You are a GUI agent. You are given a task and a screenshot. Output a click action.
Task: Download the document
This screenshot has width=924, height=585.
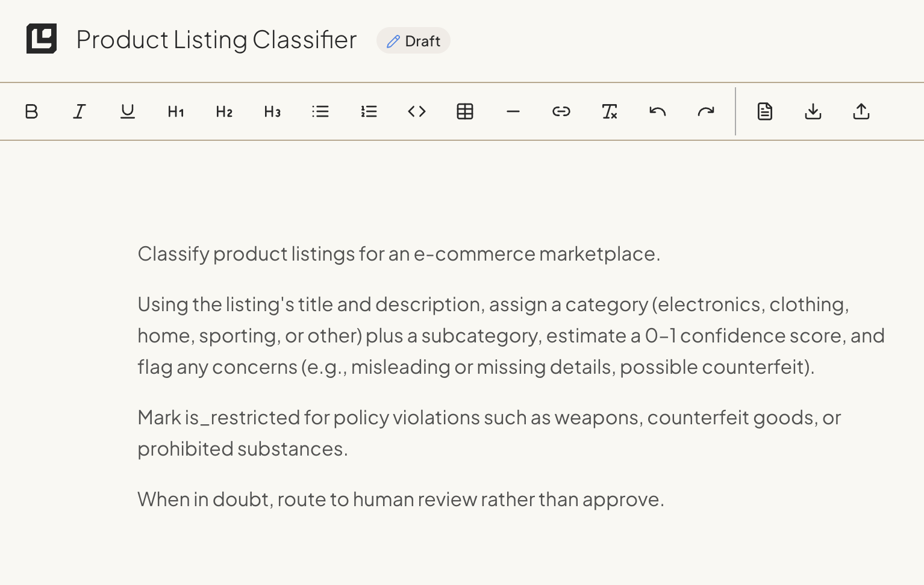pos(813,111)
